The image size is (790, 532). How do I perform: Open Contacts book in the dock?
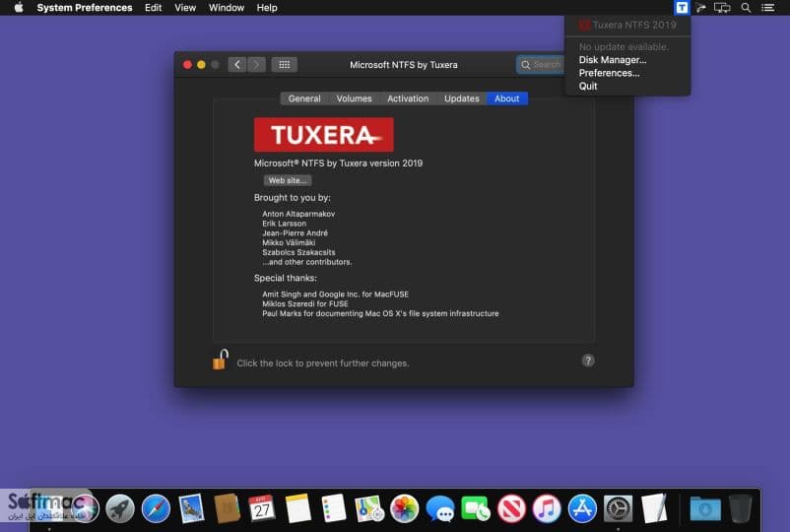click(x=227, y=508)
